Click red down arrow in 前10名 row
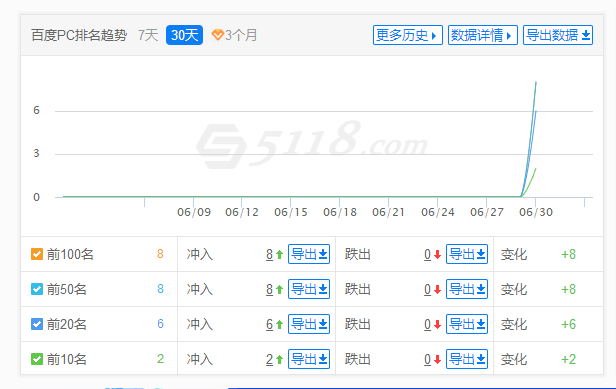The image size is (616, 389). (437, 360)
